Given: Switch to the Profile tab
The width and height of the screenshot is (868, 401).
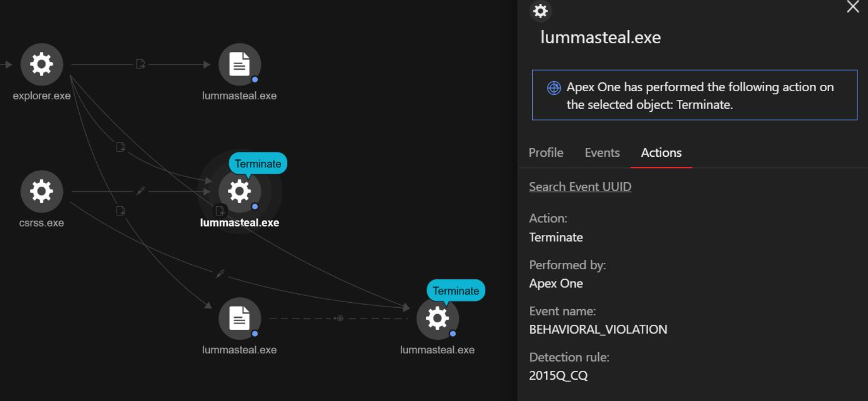Looking at the screenshot, I should (x=546, y=152).
